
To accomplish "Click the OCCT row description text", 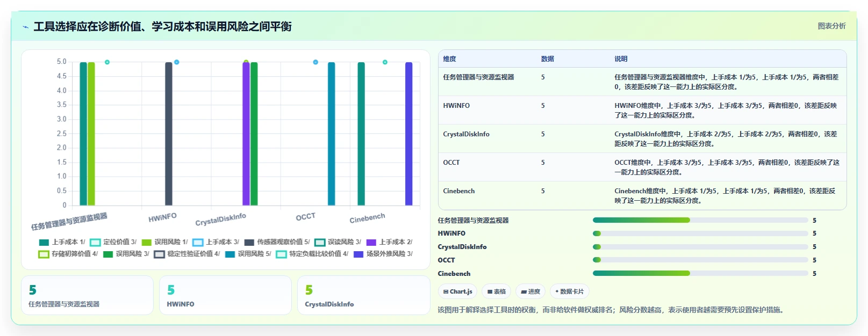I will coord(727,167).
